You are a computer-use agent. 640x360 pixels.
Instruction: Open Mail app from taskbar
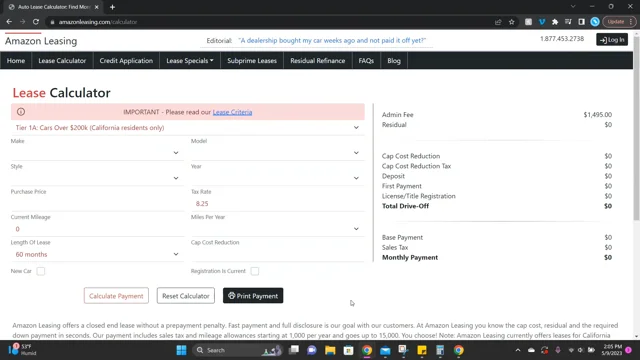coord(385,350)
